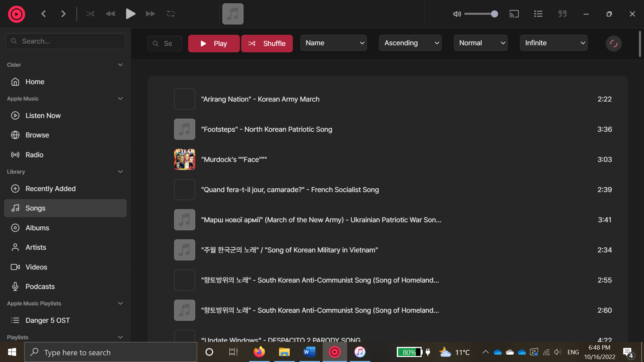Collapse the Cider section
The height and width of the screenshot is (362, 644).
pyautogui.click(x=120, y=65)
